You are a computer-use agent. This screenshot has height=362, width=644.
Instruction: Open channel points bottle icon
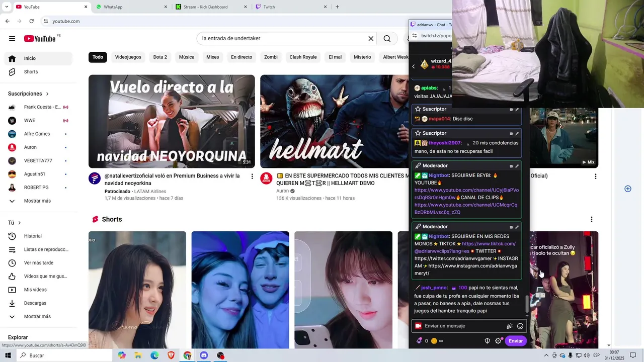click(419, 341)
